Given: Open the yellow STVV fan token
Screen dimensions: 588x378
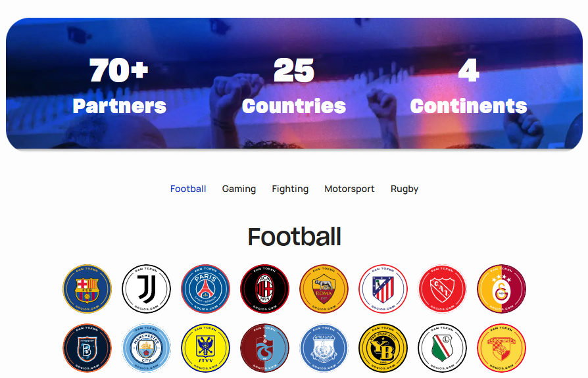Looking at the screenshot, I should tap(205, 348).
